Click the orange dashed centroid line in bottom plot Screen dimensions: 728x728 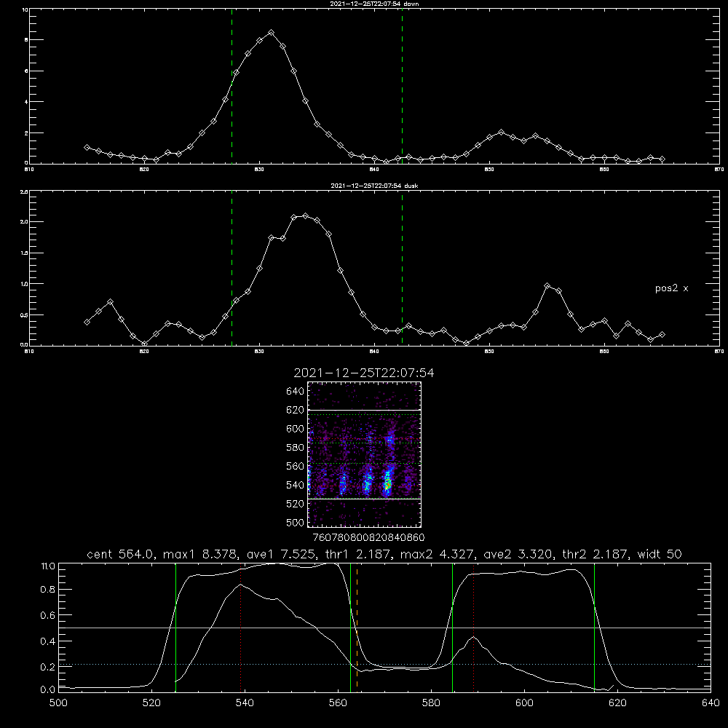[357, 627]
